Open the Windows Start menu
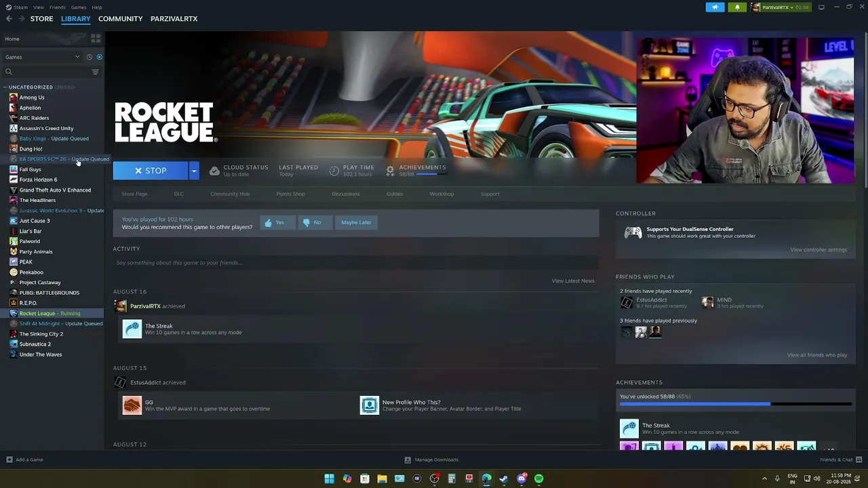Screen dimensions: 868x488 click(329, 479)
